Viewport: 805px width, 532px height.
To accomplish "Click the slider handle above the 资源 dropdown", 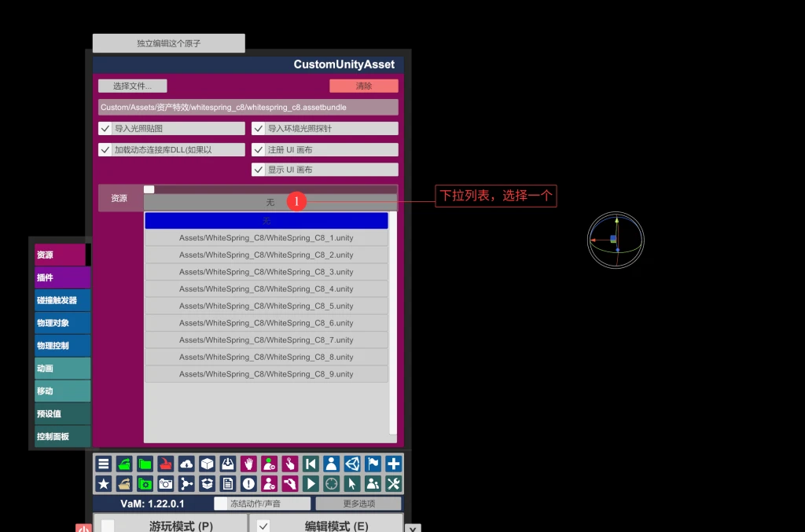I will pyautogui.click(x=149, y=189).
